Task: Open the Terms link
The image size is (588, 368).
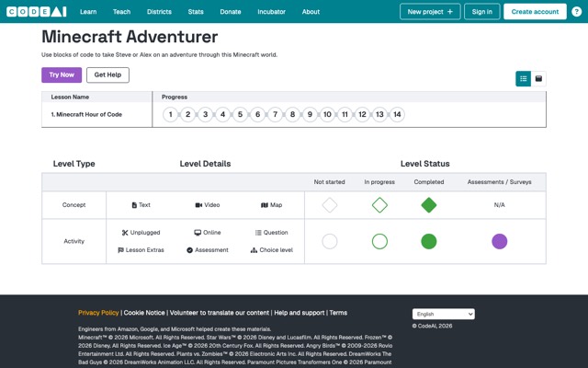Action: pyautogui.click(x=338, y=313)
